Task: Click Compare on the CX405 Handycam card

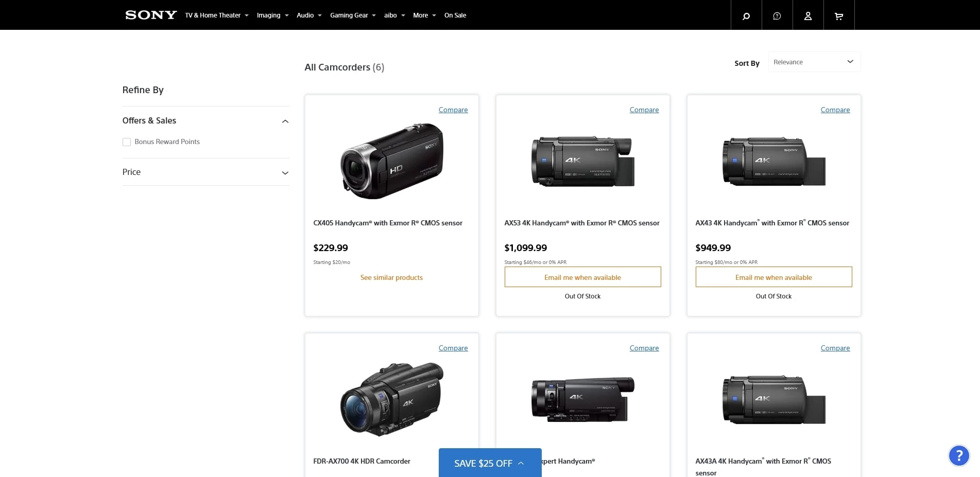Action: pyautogui.click(x=453, y=110)
